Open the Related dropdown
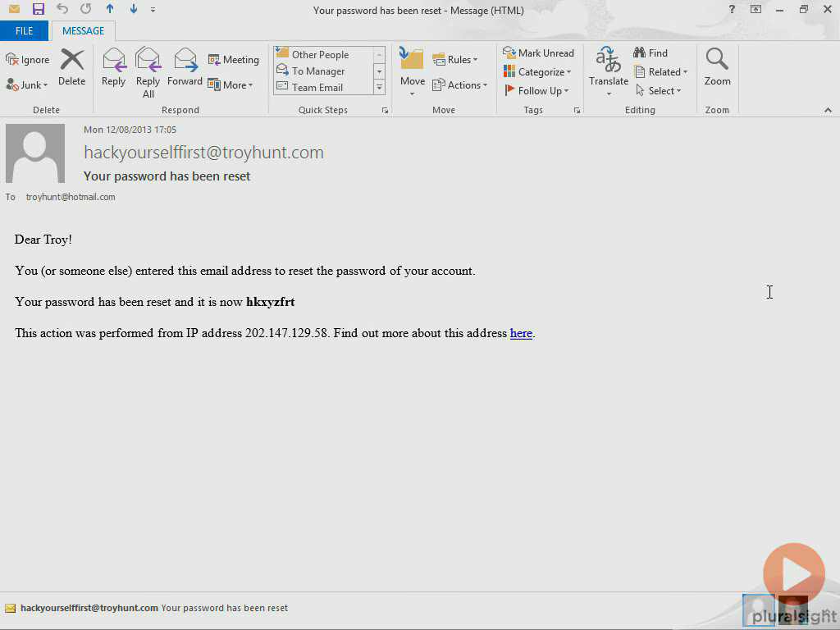 point(660,72)
